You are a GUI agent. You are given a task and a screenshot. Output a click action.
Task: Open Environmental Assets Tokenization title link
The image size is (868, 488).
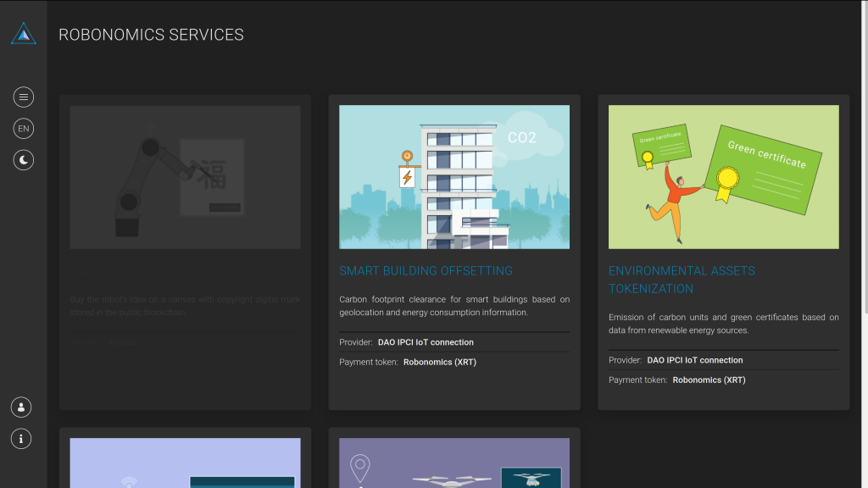click(x=682, y=280)
